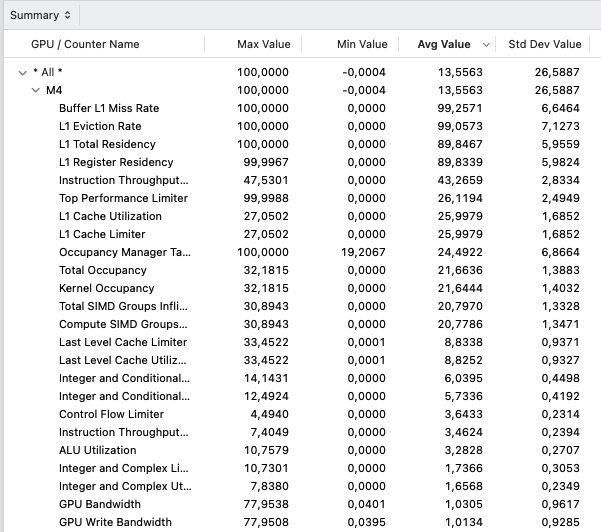This screenshot has height=532, width=601.
Task: Click the M4 device name
Action: (54, 90)
